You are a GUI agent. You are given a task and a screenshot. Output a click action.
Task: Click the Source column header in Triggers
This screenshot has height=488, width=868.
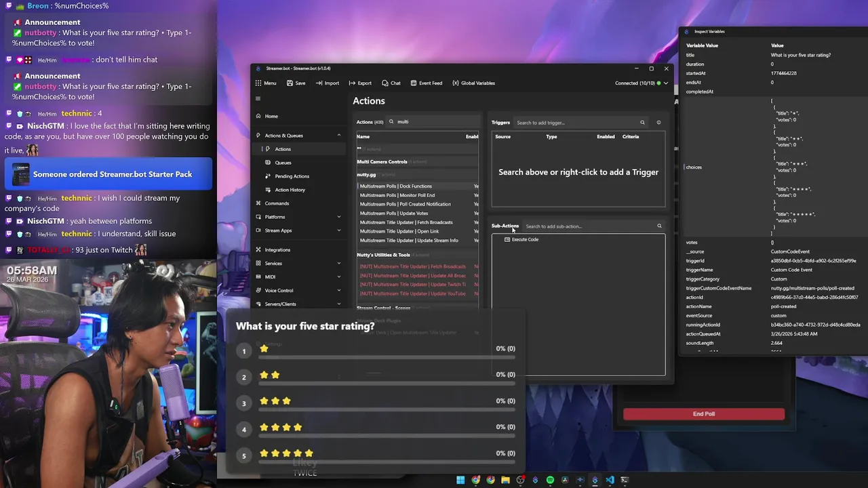[503, 137]
